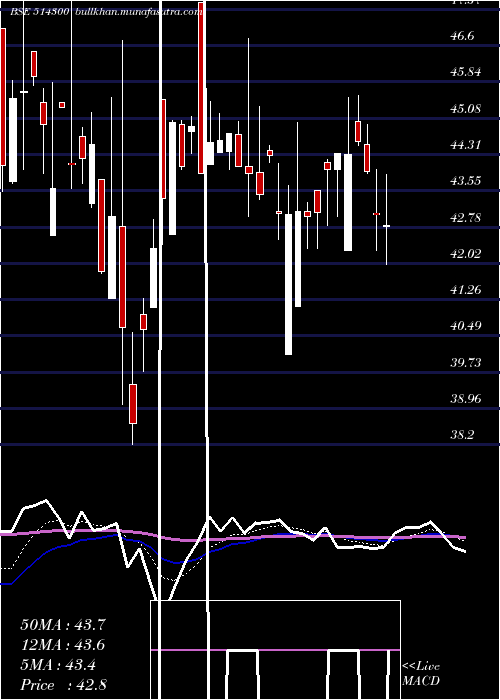Select the 41.26 price axis label
500x700 pixels.
466,290
